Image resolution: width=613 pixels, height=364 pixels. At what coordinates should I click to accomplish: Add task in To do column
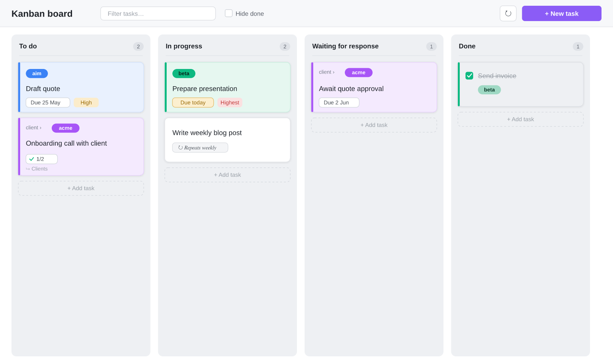coord(81,188)
